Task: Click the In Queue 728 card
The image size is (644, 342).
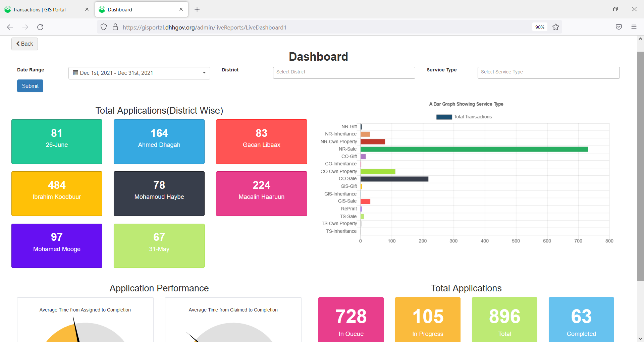Action: (351, 320)
